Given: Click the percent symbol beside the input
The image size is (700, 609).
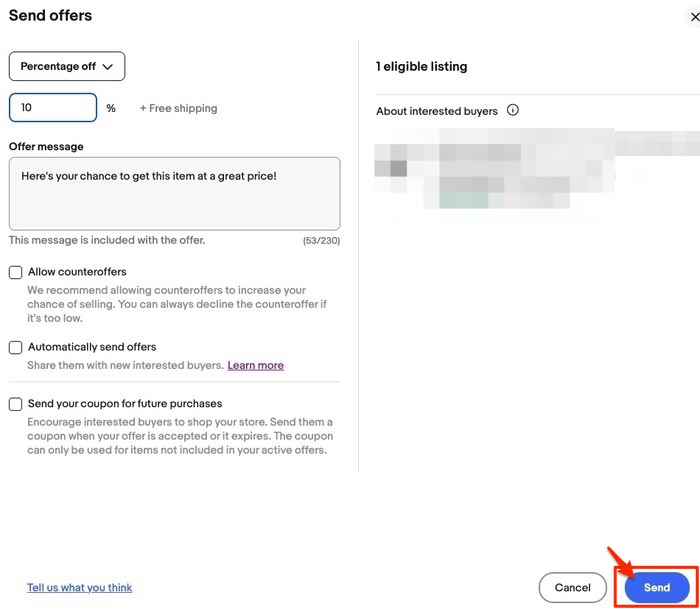Looking at the screenshot, I should pos(111,108).
